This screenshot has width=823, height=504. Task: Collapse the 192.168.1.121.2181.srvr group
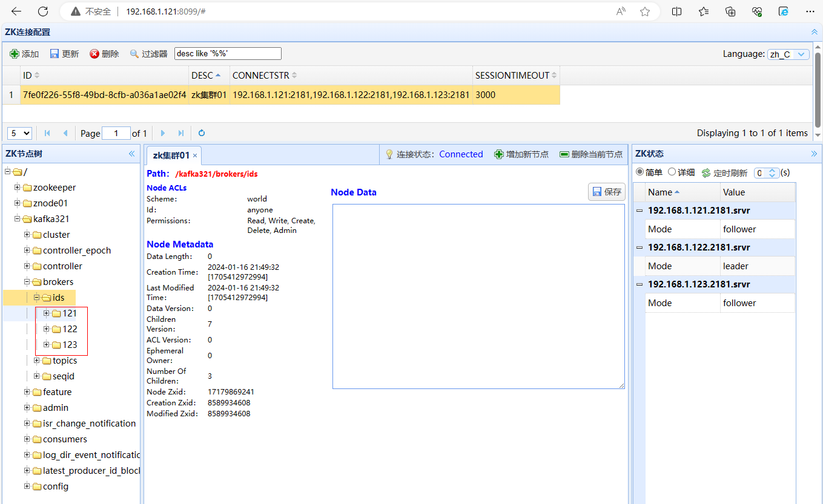coord(640,211)
